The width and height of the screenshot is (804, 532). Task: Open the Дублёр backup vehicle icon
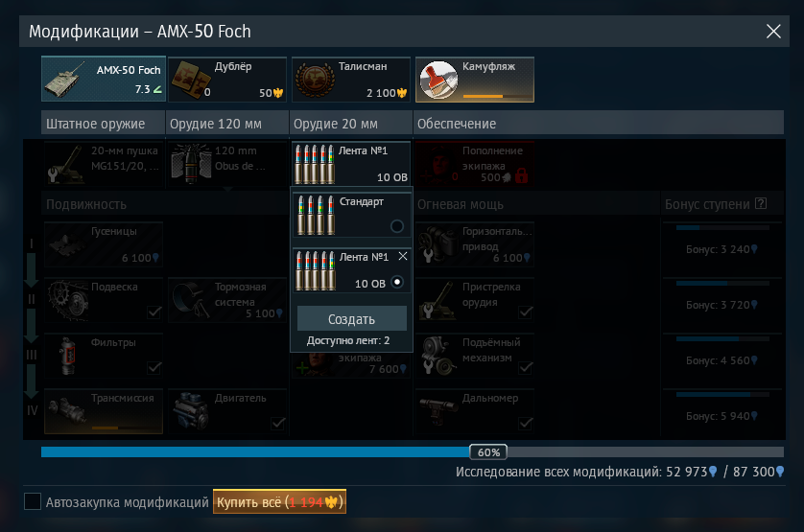tap(190, 80)
